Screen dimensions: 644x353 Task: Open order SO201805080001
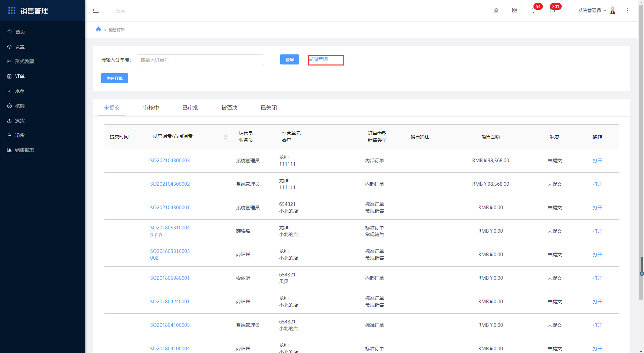[x=170, y=278]
